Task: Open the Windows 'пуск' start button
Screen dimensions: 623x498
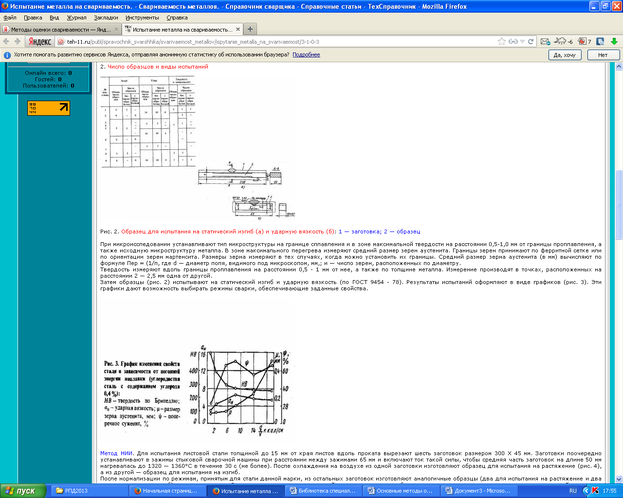Action: click(22, 491)
